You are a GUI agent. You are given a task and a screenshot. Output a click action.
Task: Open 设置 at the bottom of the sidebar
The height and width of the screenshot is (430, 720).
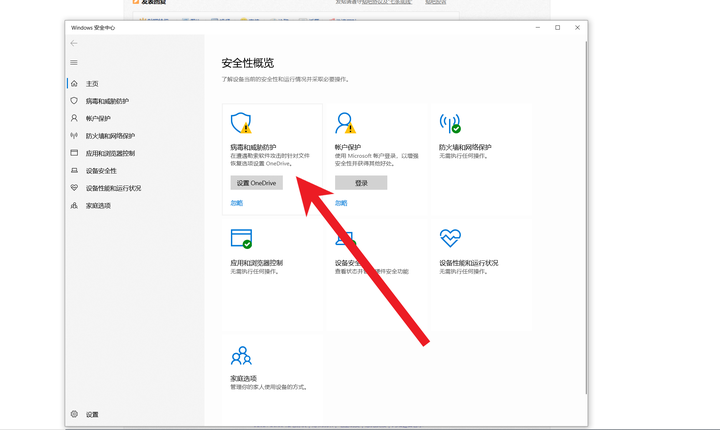(92, 414)
